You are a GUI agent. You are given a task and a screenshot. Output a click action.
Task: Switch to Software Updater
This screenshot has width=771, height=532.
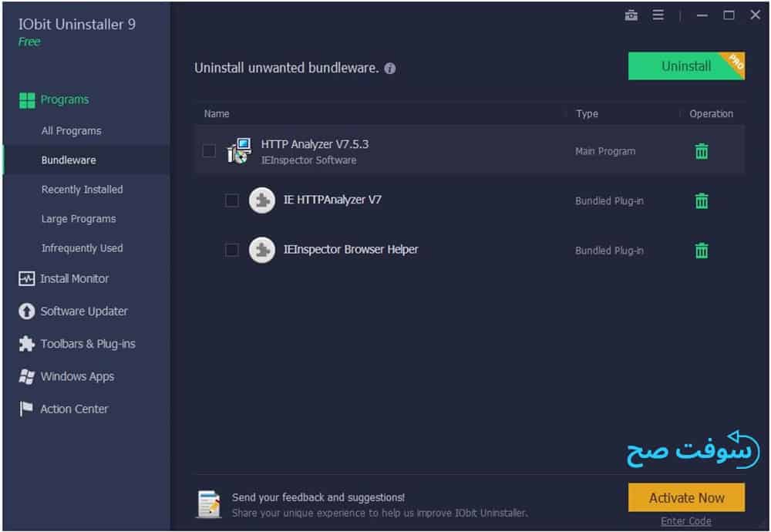coord(83,311)
